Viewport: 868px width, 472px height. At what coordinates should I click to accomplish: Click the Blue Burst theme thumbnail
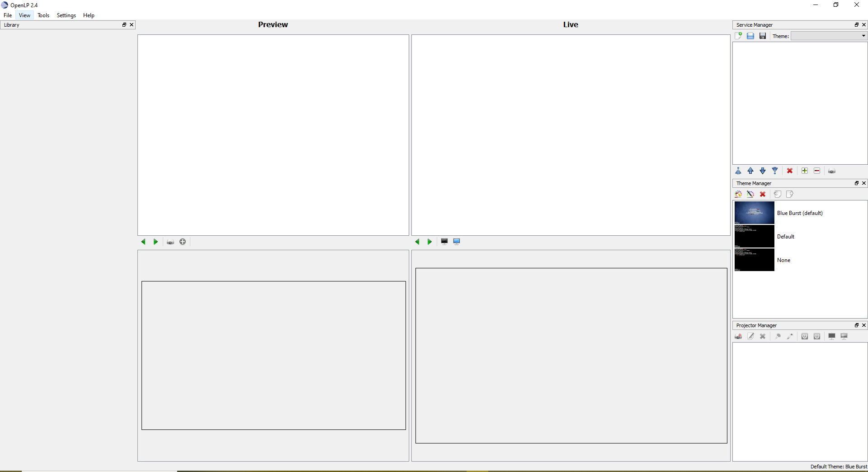click(x=754, y=213)
